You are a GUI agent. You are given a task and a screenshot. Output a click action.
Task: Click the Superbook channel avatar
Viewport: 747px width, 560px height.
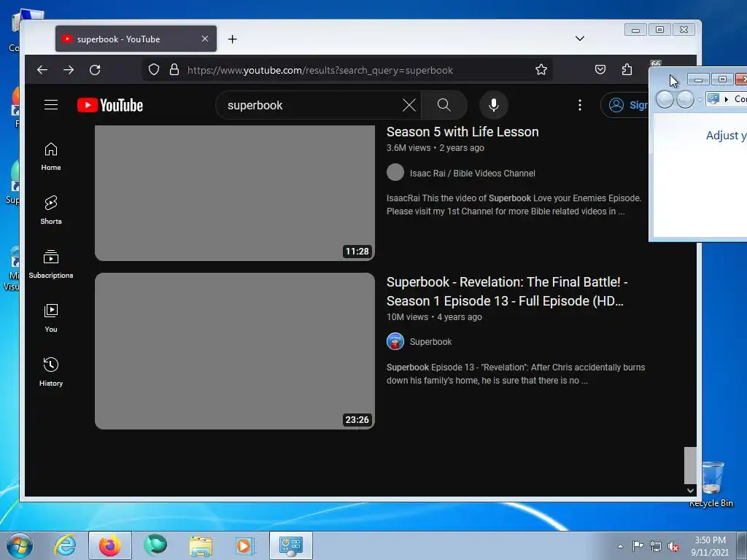pos(395,341)
